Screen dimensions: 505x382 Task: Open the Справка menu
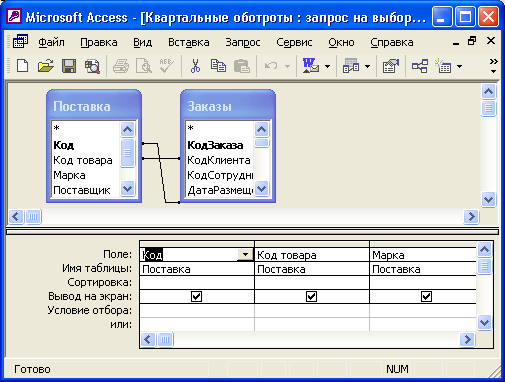click(x=392, y=42)
